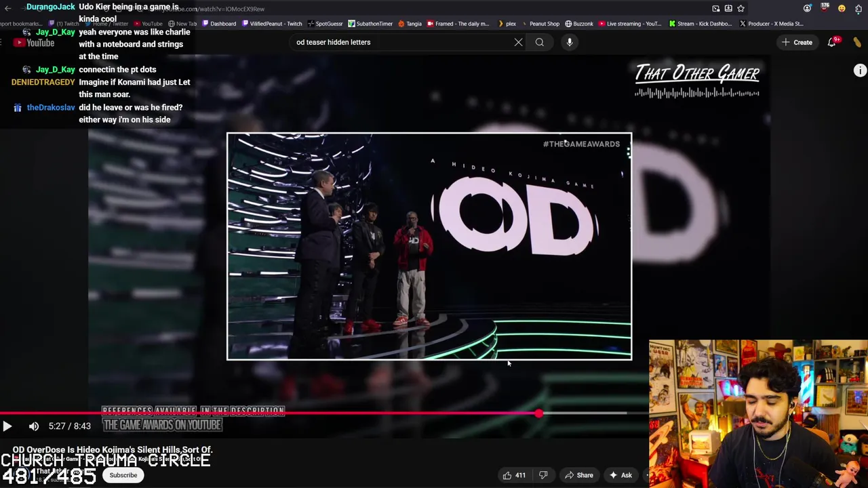The image size is (868, 488).
Task: Open the Dashboard bookmark
Action: coord(218,24)
